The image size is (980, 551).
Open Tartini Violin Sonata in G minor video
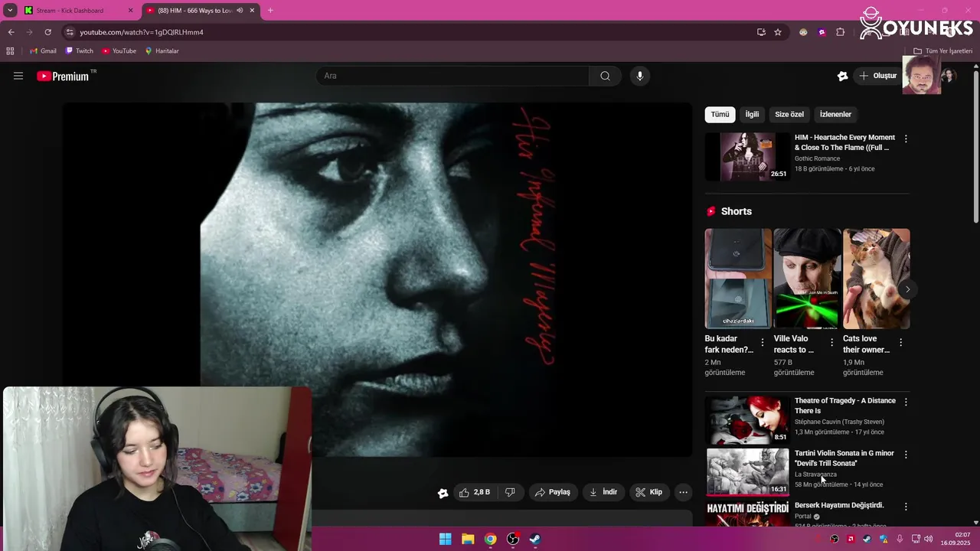tap(844, 458)
